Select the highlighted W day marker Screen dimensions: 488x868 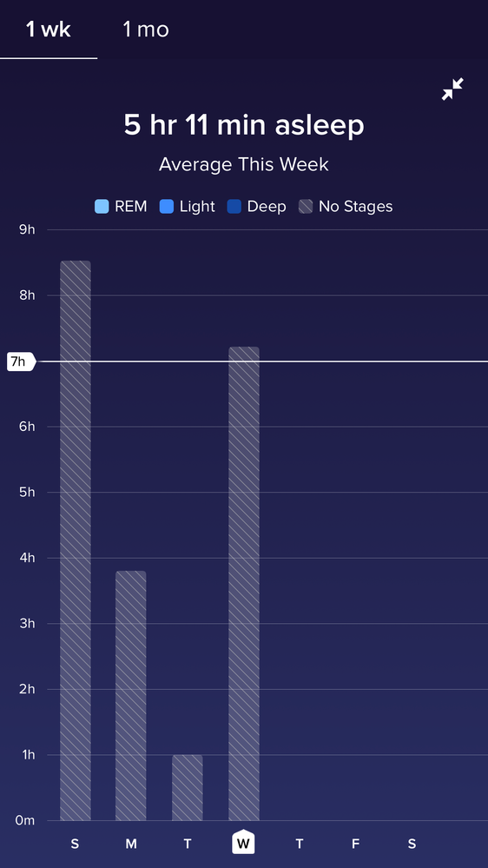click(243, 842)
